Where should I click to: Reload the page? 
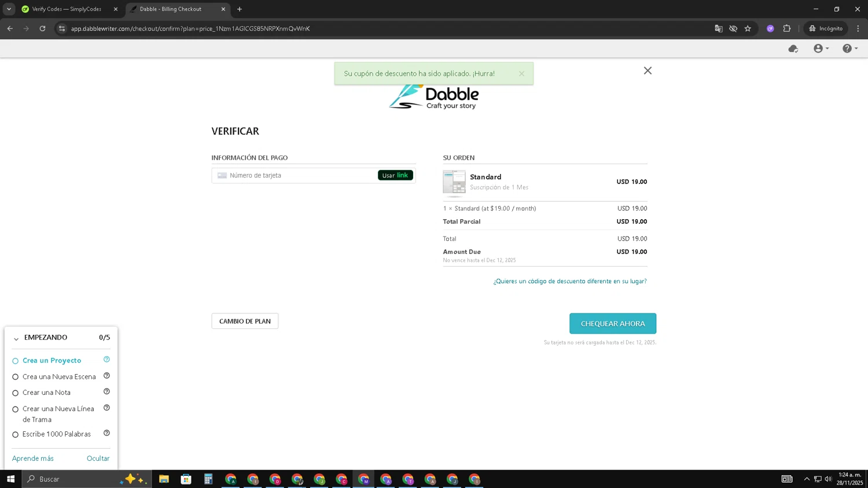pos(42,28)
